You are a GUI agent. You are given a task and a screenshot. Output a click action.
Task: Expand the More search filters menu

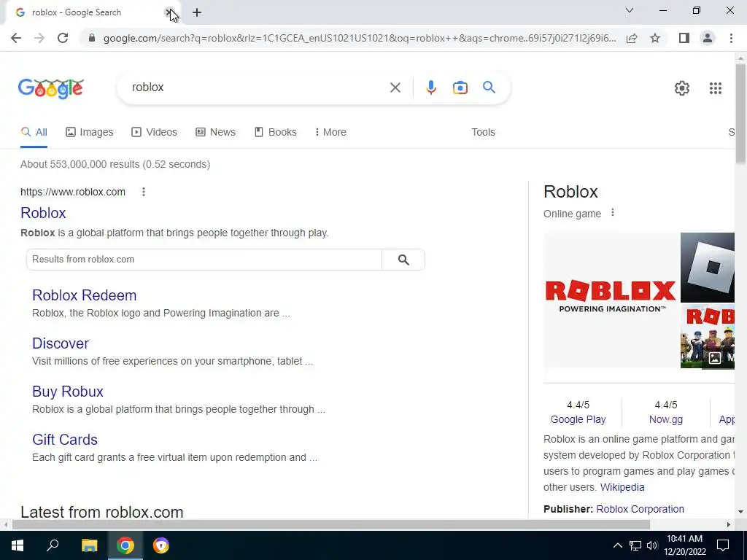[330, 132]
